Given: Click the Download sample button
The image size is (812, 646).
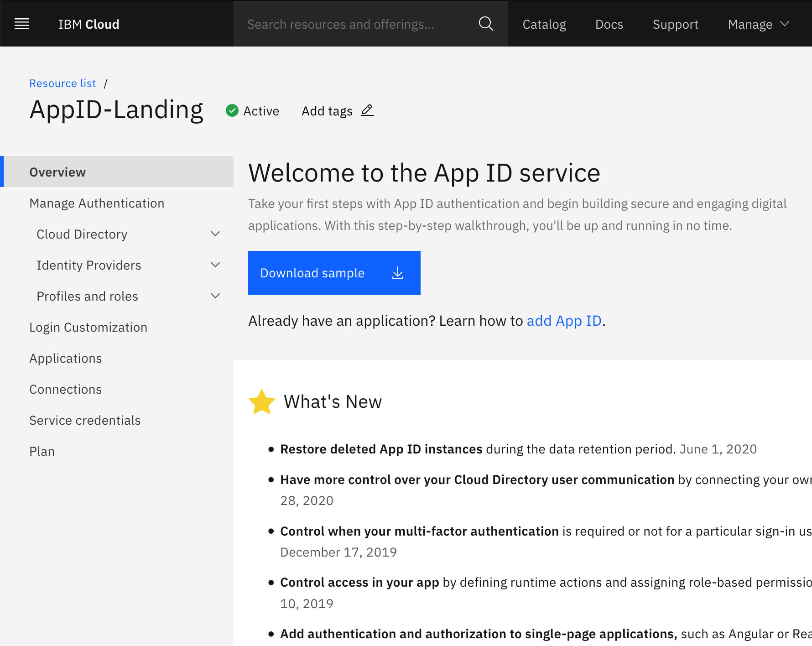Looking at the screenshot, I should click(334, 273).
